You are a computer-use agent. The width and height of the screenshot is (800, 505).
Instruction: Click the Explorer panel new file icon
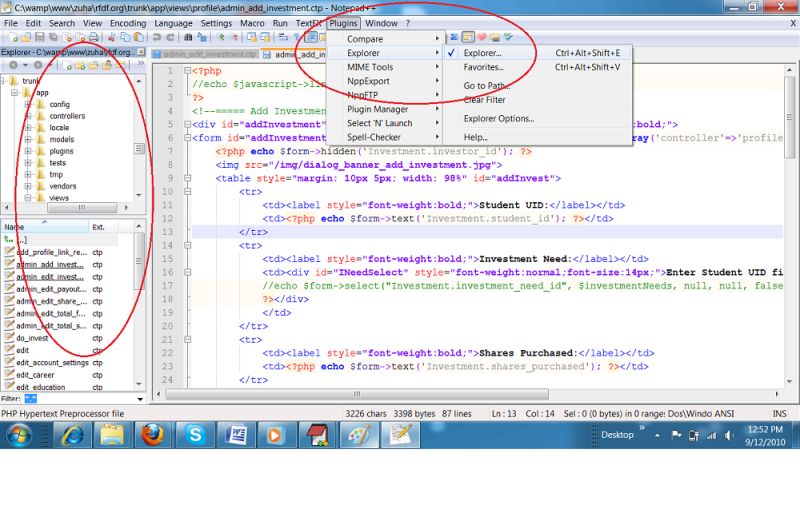point(67,65)
